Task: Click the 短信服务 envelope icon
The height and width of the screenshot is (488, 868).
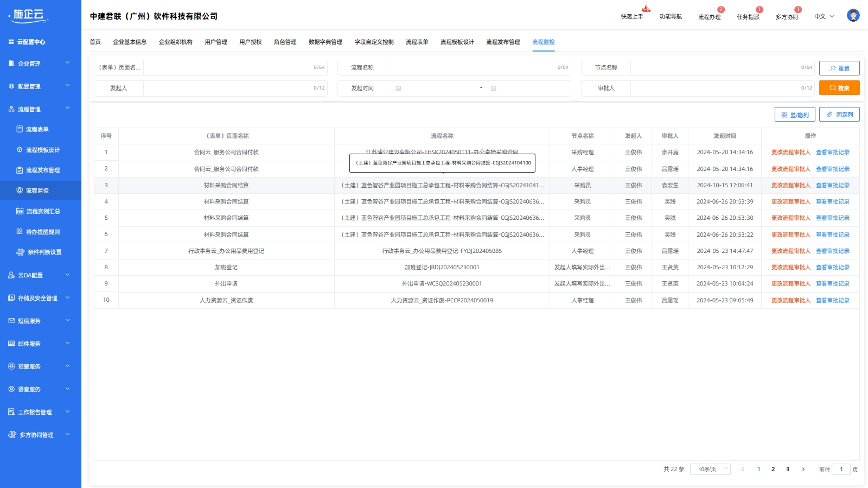Action: point(11,321)
